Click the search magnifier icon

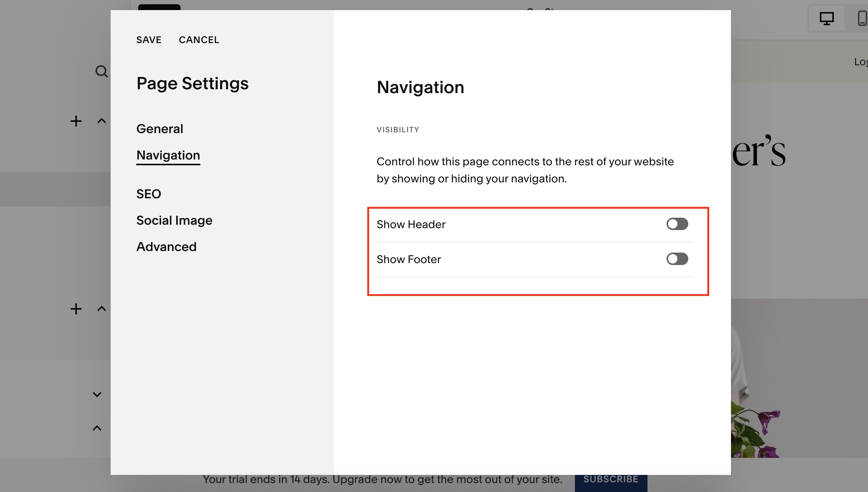pyautogui.click(x=101, y=71)
